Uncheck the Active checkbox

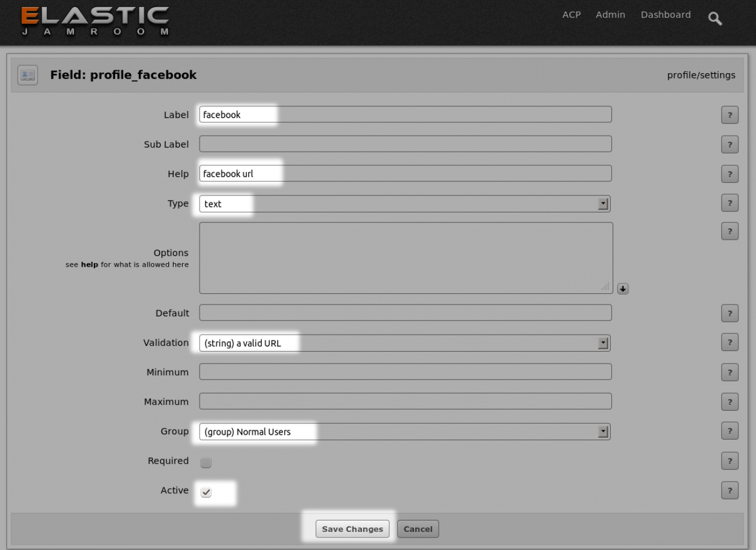(206, 493)
